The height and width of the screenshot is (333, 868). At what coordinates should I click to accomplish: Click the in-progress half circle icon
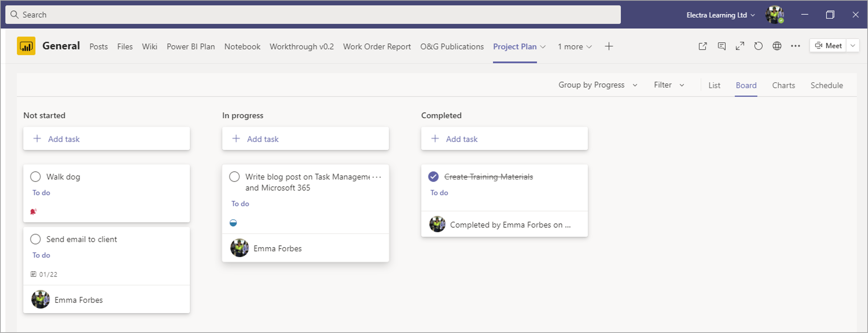coord(233,223)
